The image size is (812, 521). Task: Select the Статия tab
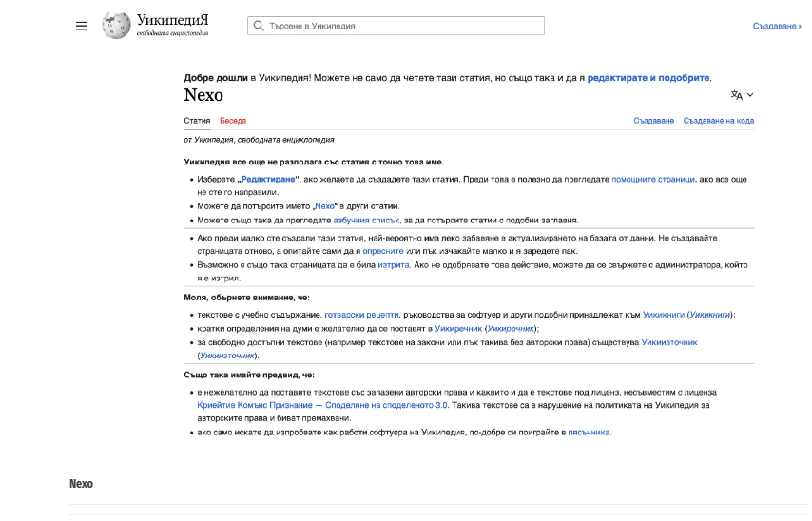tap(198, 121)
